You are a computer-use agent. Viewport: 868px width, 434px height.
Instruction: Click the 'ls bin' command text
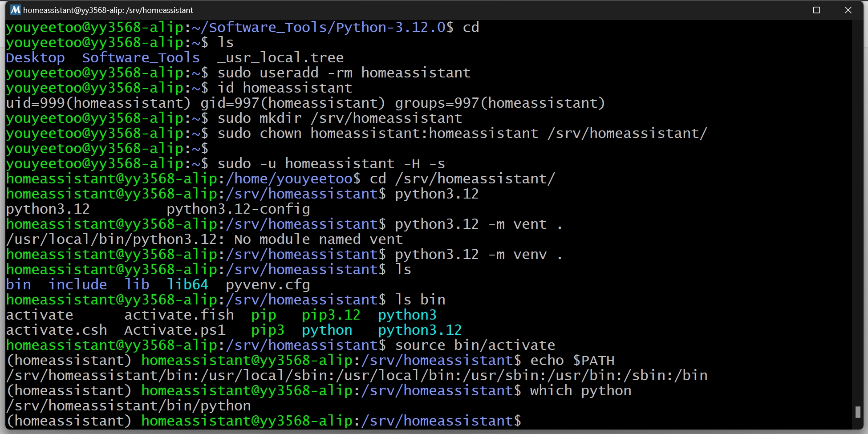point(420,300)
